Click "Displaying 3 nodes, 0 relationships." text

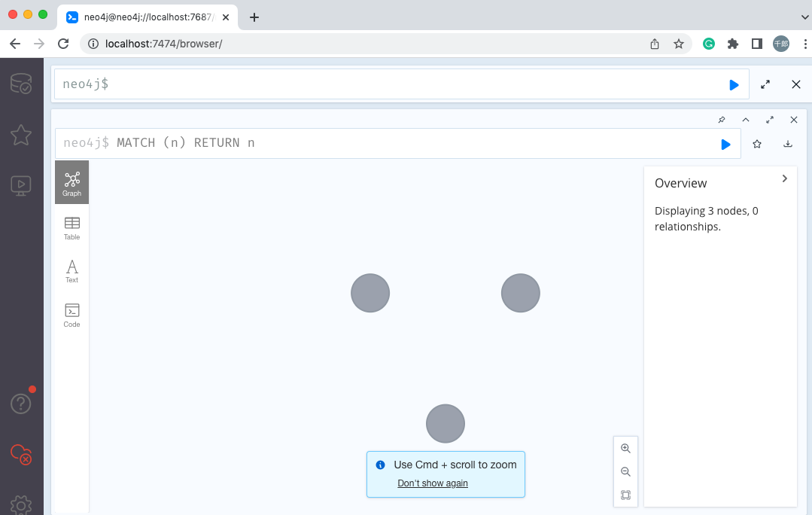click(707, 218)
